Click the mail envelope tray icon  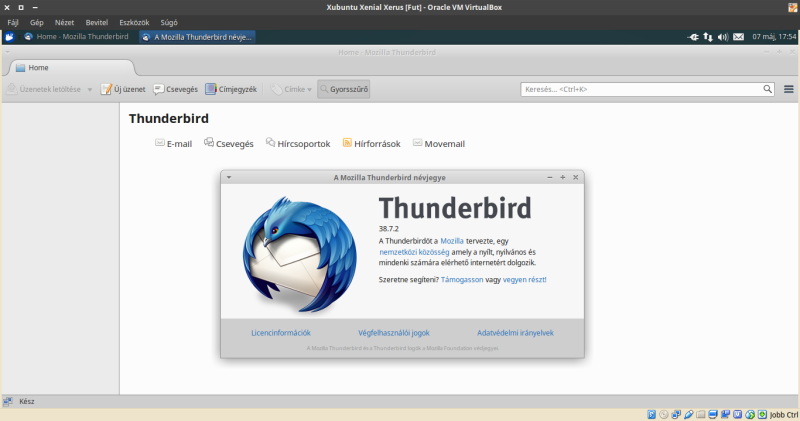738,37
